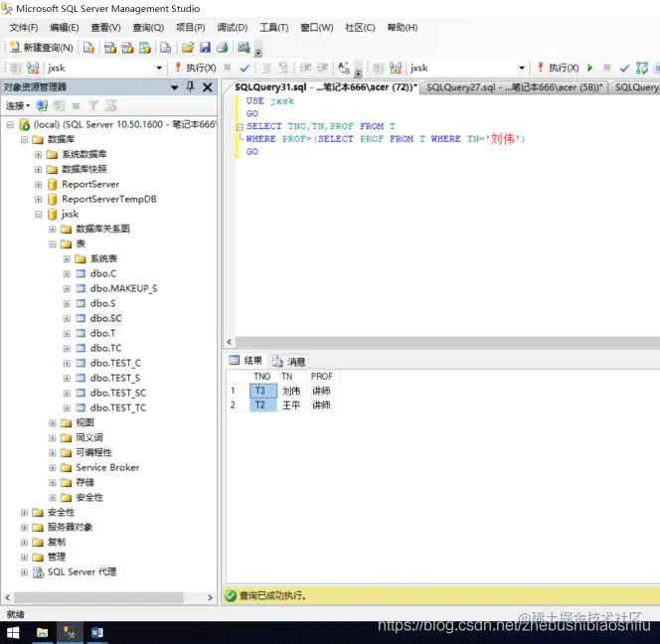660x644 pixels.
Task: Click the 连接 connect dropdown in Object Explorer
Action: click(18, 105)
